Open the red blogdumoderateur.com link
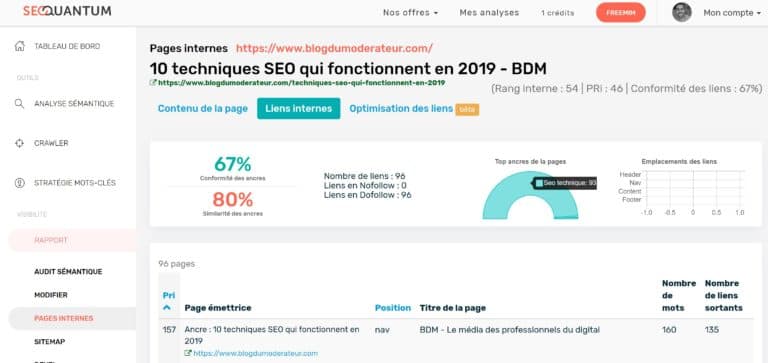This screenshot has height=363, width=768. [x=335, y=48]
